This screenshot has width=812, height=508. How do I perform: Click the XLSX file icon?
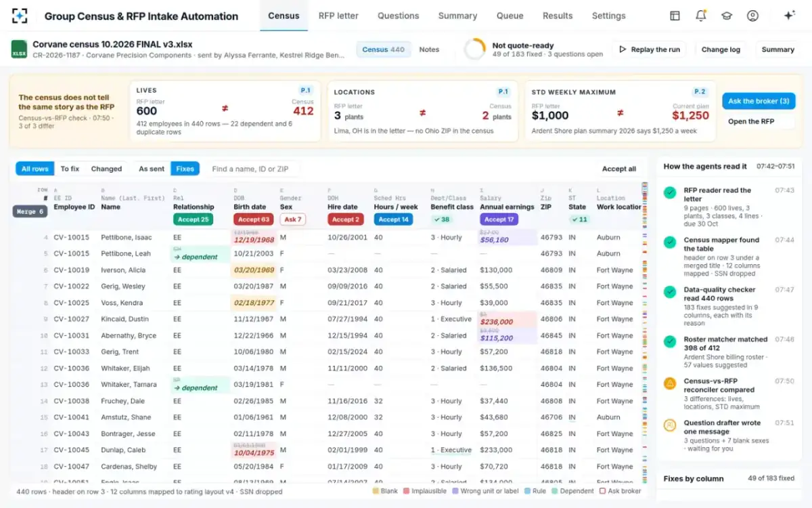19,49
